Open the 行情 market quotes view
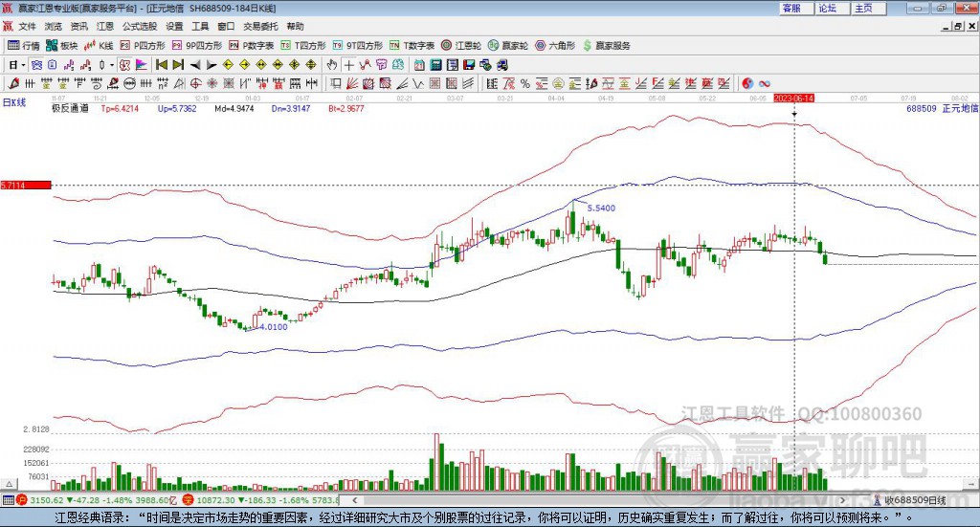 (23, 46)
